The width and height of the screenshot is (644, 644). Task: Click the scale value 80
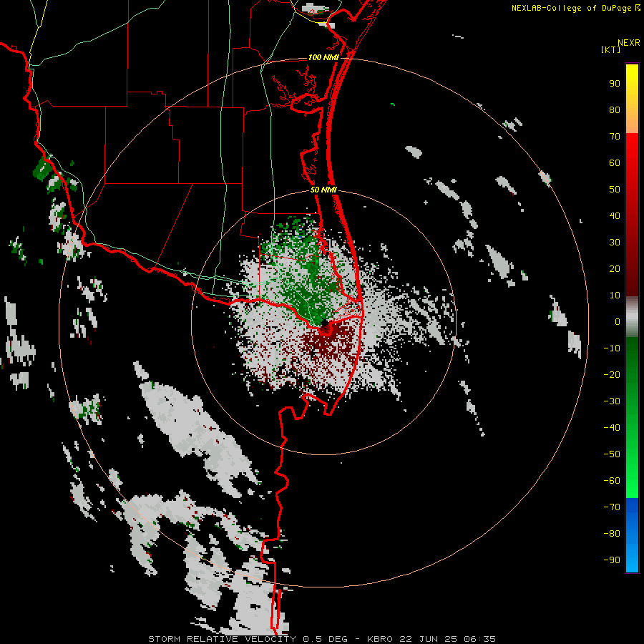615,109
